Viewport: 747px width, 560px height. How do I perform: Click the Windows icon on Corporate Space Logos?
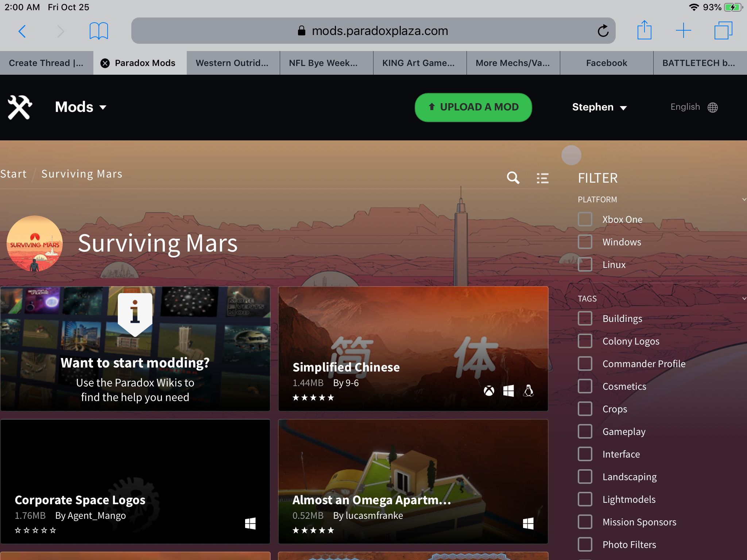click(250, 524)
